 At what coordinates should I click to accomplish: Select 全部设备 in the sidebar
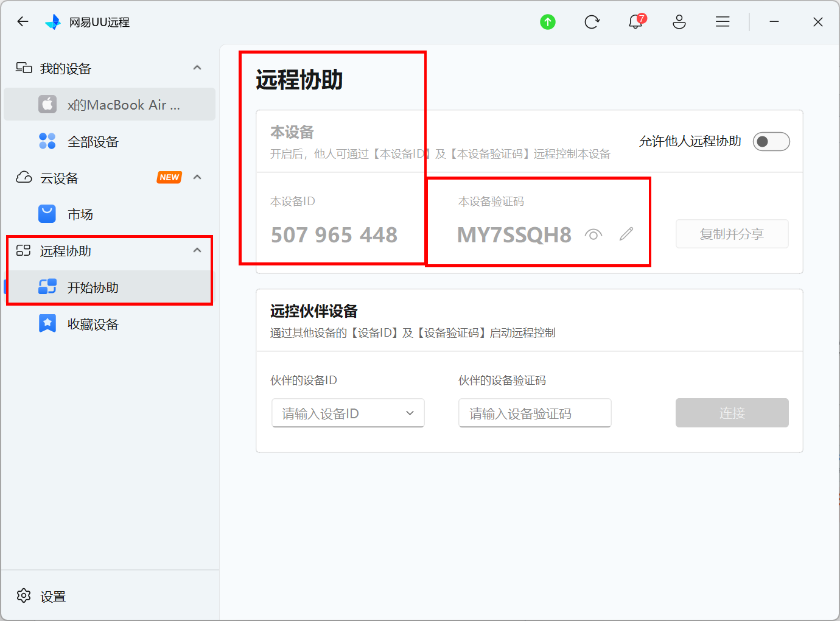point(93,142)
